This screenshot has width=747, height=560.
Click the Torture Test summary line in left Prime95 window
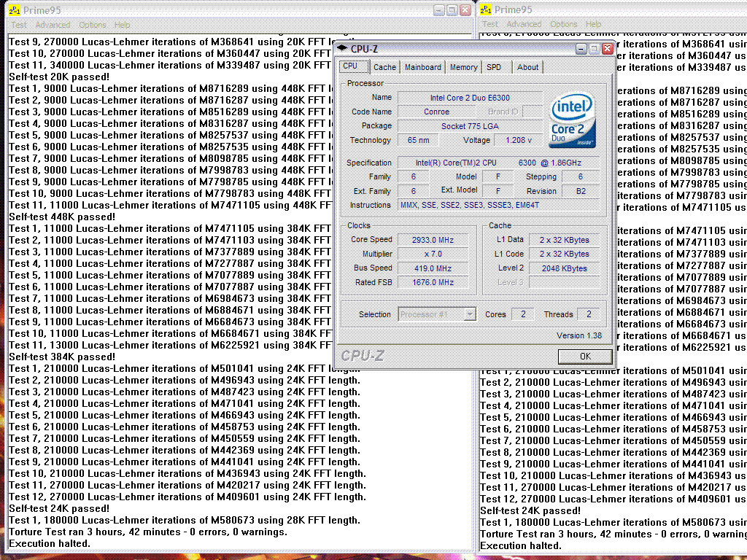coord(148,532)
